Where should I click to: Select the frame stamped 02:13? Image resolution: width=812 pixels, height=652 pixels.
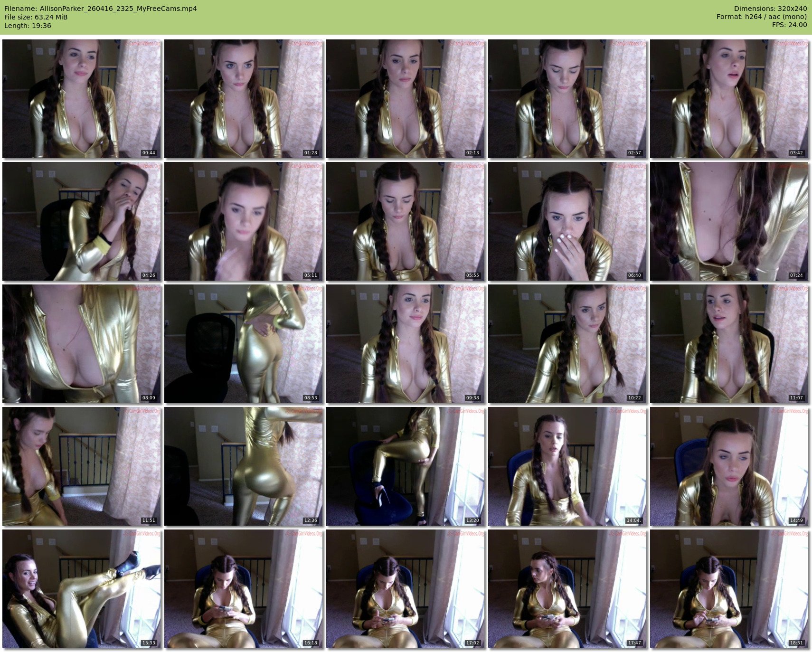406,99
